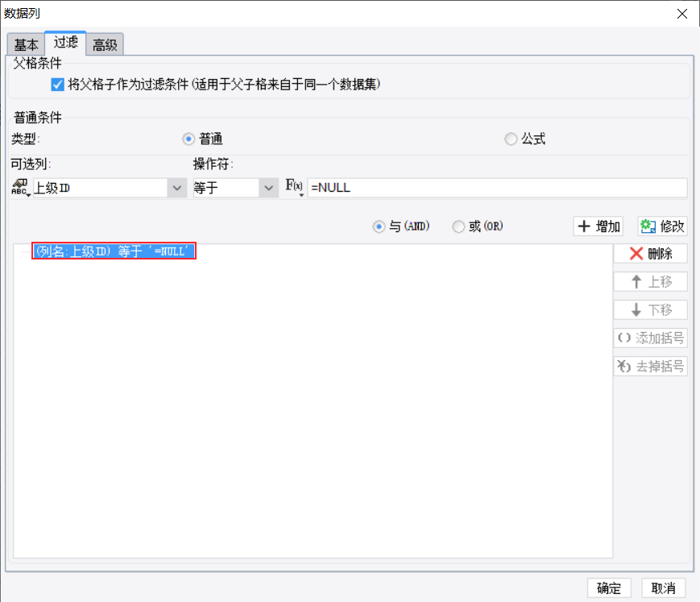The height and width of the screenshot is (602, 700).
Task: Click the =NULL value input field
Action: tap(497, 188)
